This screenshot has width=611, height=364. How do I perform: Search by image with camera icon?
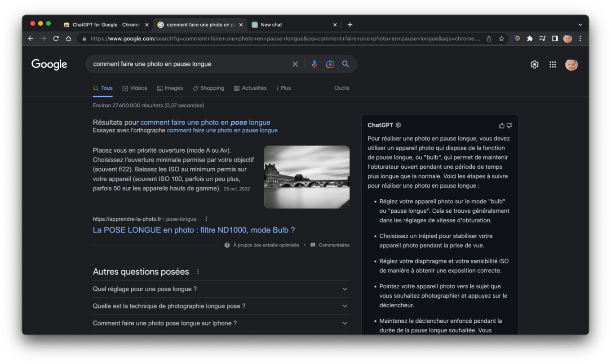tap(330, 64)
